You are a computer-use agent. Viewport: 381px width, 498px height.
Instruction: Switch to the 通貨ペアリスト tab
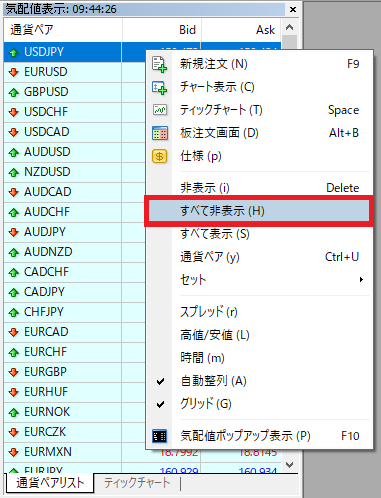point(50,483)
